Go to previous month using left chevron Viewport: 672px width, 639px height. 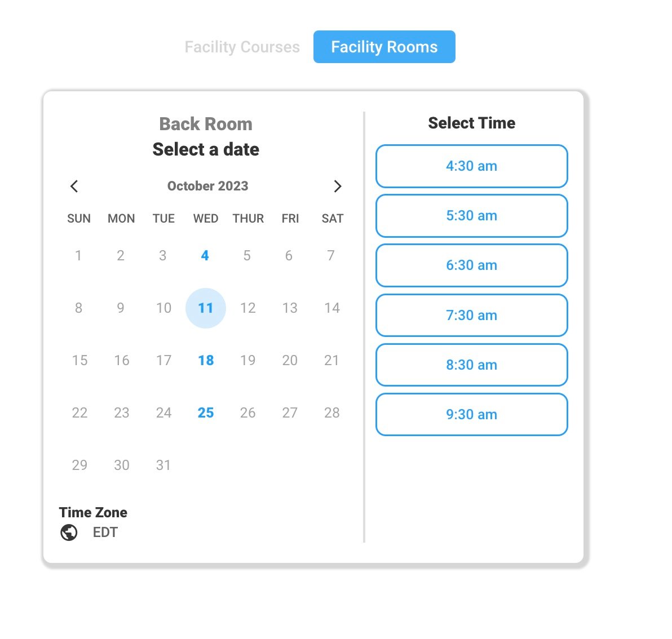tap(74, 187)
